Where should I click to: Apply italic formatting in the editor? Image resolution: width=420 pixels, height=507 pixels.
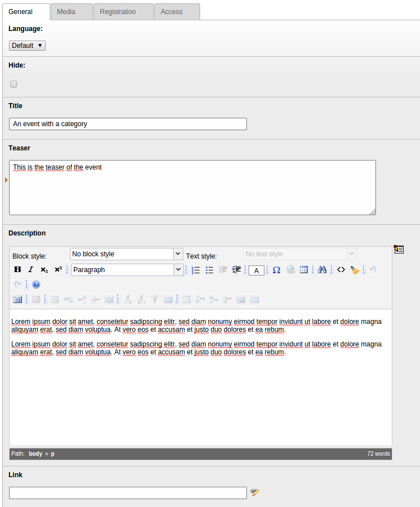(30, 270)
